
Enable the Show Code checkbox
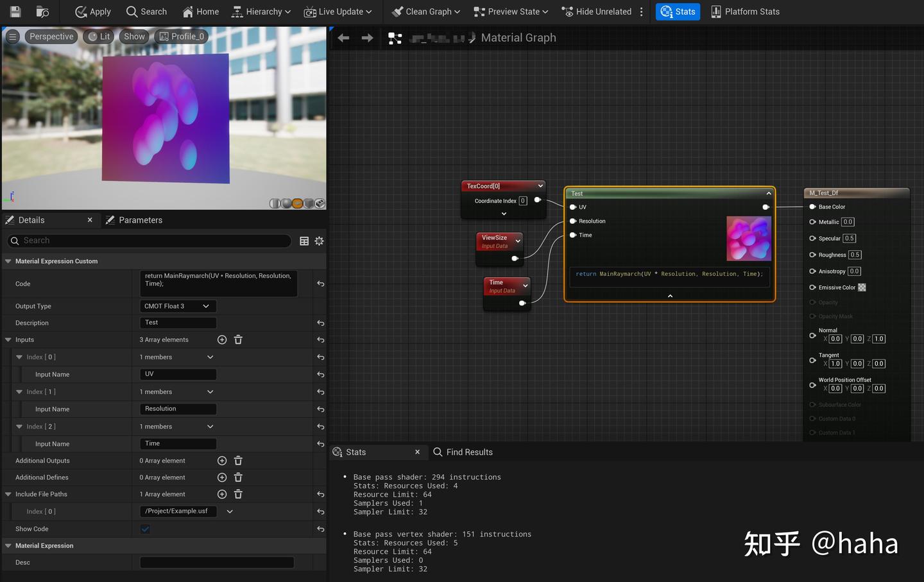[x=145, y=529]
